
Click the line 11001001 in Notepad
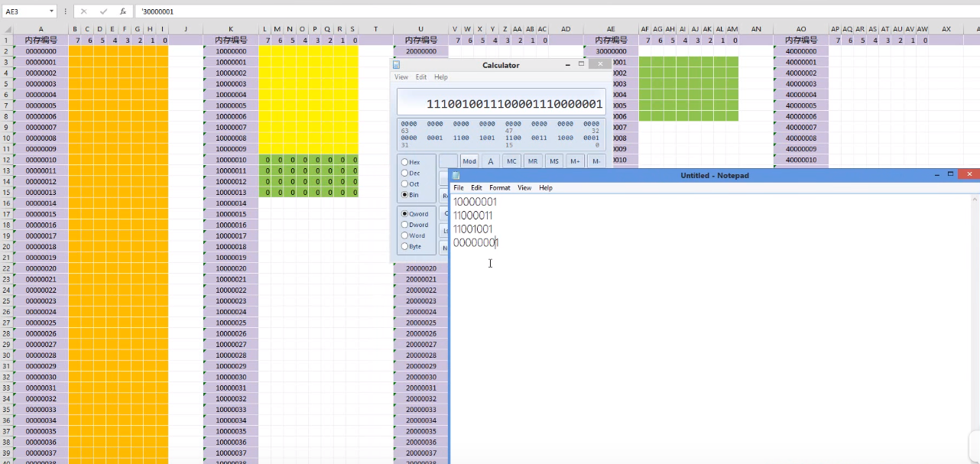(x=473, y=229)
